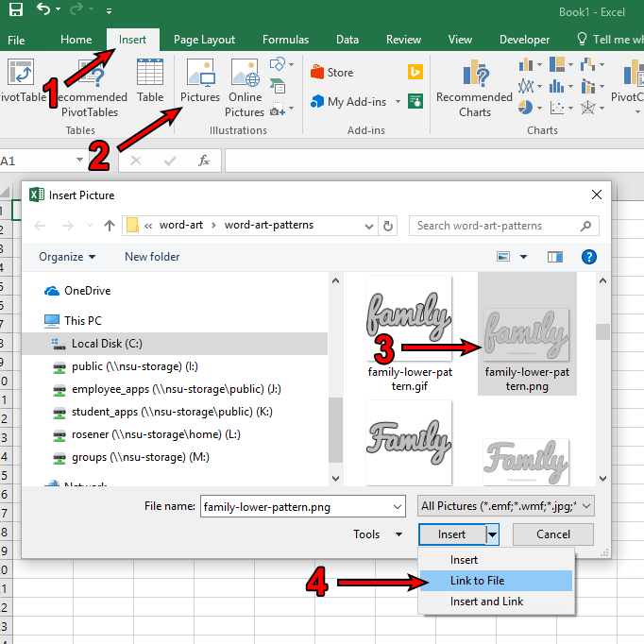
Task: Select the Review tab
Action: click(x=403, y=40)
